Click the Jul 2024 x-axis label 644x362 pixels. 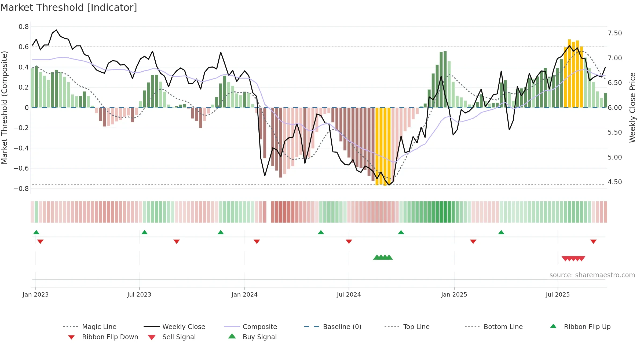(x=349, y=295)
